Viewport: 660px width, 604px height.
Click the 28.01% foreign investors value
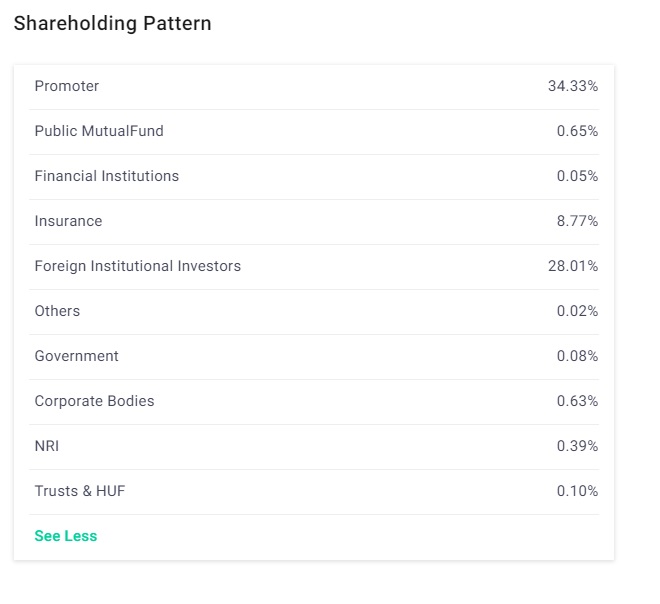coord(573,266)
